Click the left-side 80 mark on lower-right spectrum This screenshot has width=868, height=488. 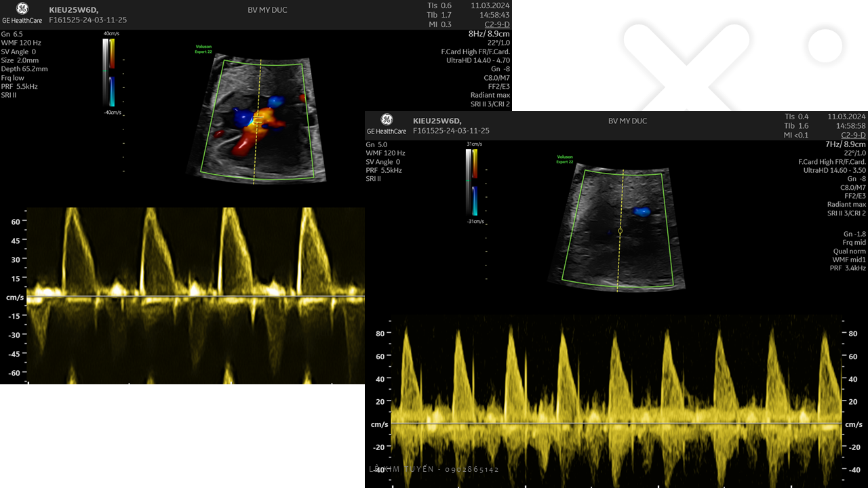click(379, 333)
